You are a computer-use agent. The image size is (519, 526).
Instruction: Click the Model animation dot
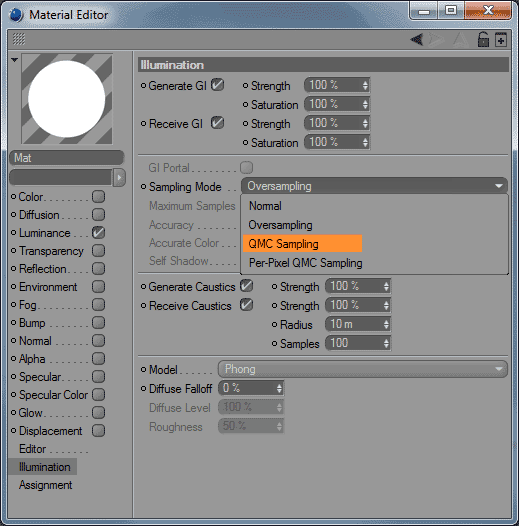[x=143, y=370]
